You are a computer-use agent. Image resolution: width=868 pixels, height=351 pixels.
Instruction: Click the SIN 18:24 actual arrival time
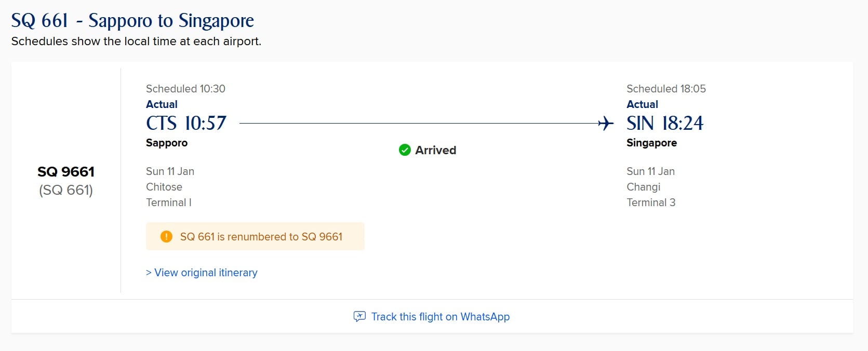tap(665, 124)
